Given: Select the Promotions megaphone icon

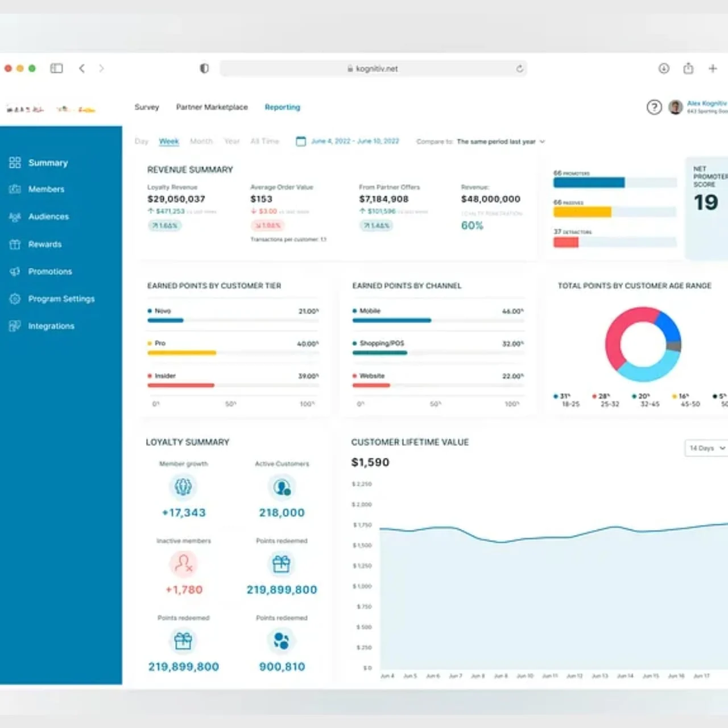Looking at the screenshot, I should pos(15,271).
